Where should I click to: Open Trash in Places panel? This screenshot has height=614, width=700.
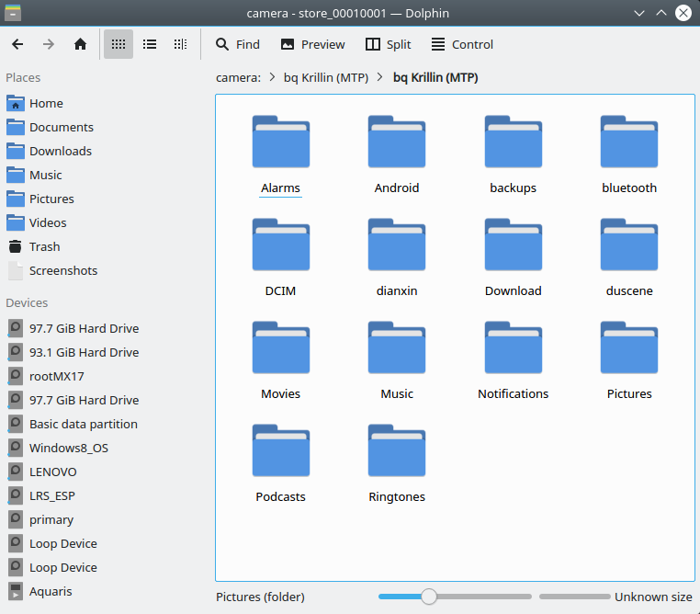[44, 246]
